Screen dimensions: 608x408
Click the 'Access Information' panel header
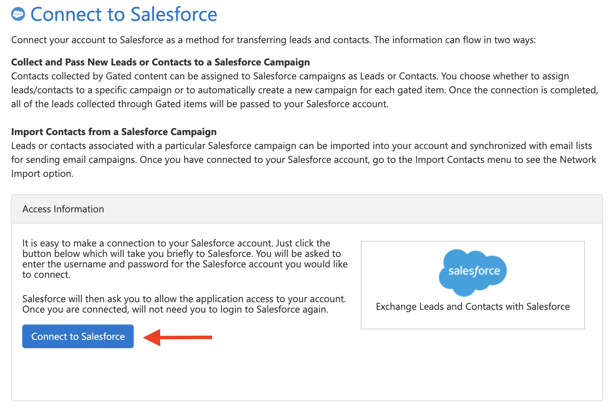point(307,209)
